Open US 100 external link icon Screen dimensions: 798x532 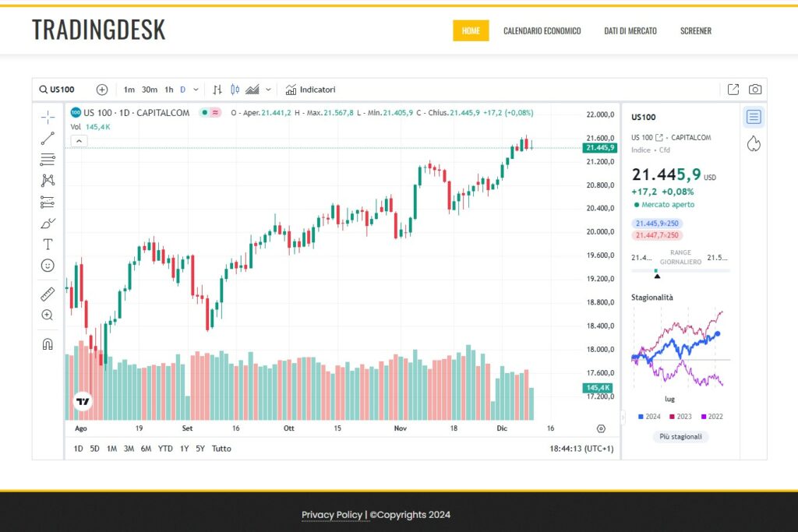point(659,137)
